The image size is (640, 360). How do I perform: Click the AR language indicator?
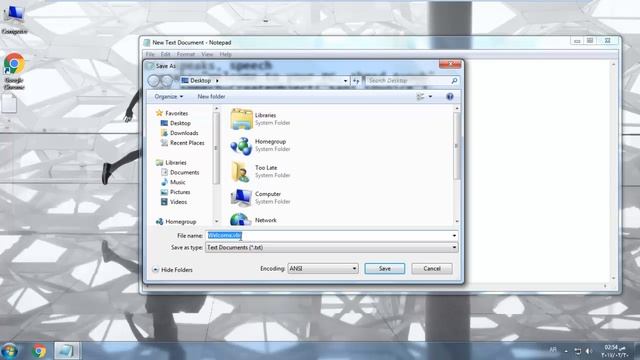[x=553, y=350]
